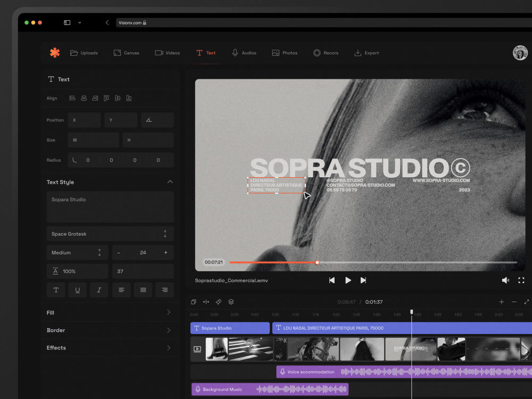This screenshot has height=399, width=532.
Task: Expand the timeline panel
Action: [527, 302]
